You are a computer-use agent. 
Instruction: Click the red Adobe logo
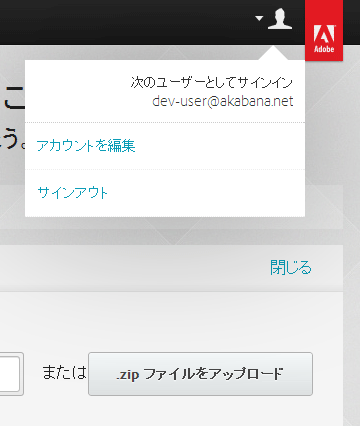tap(324, 30)
